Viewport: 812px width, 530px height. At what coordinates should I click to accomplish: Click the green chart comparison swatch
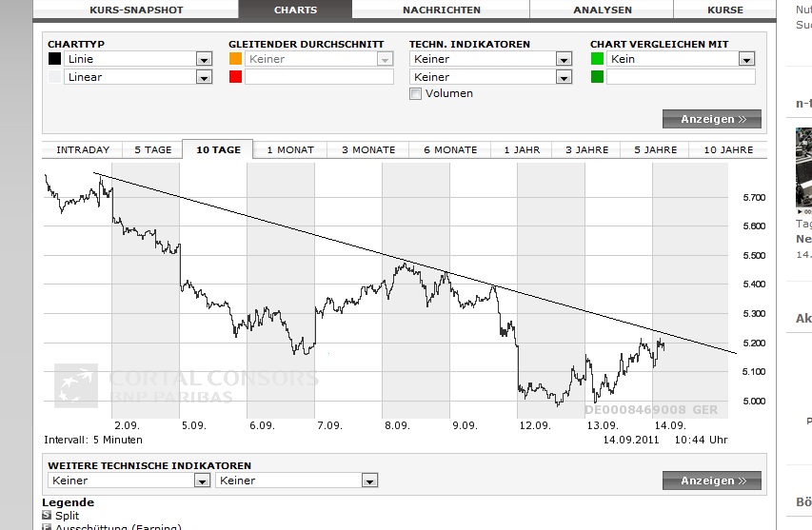tap(597, 59)
